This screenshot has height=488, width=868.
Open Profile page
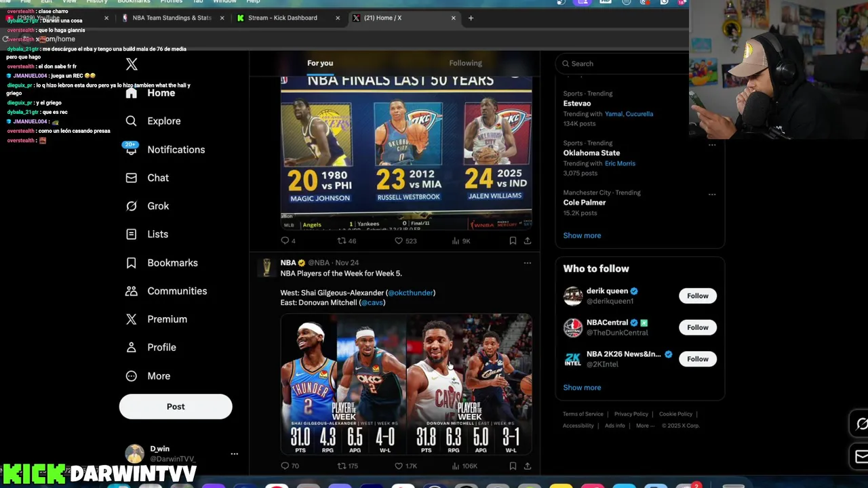click(x=151, y=347)
